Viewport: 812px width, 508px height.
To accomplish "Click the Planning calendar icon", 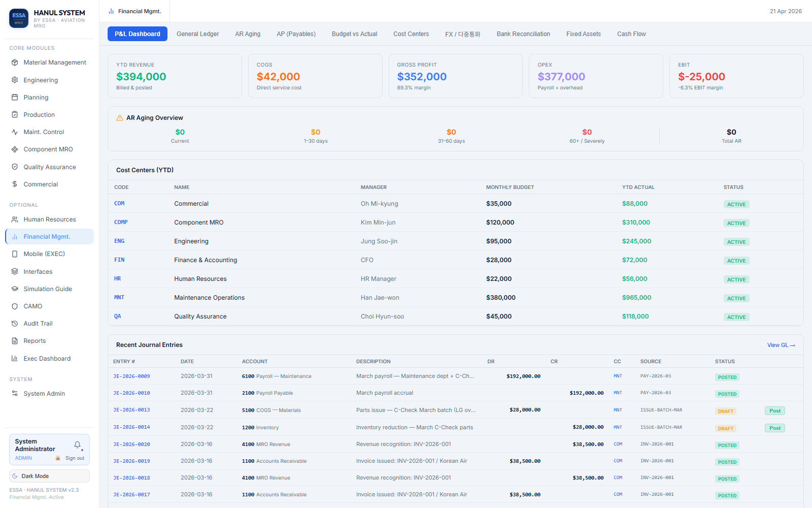I will (x=15, y=98).
